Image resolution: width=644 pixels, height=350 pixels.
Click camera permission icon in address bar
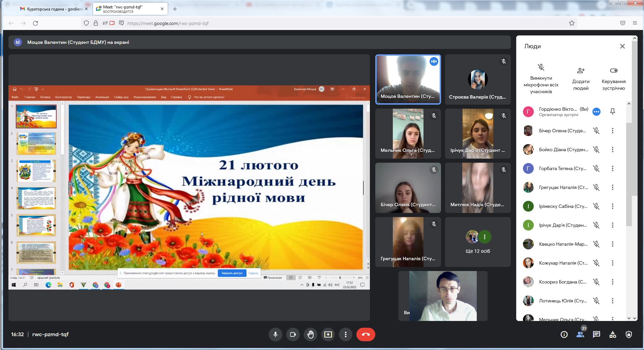click(112, 23)
